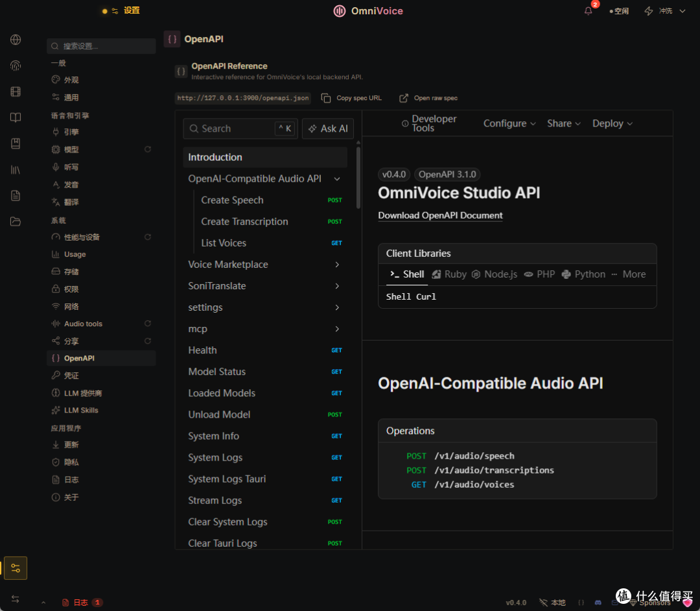Open the notifications bell
The image size is (700, 611).
point(589,11)
